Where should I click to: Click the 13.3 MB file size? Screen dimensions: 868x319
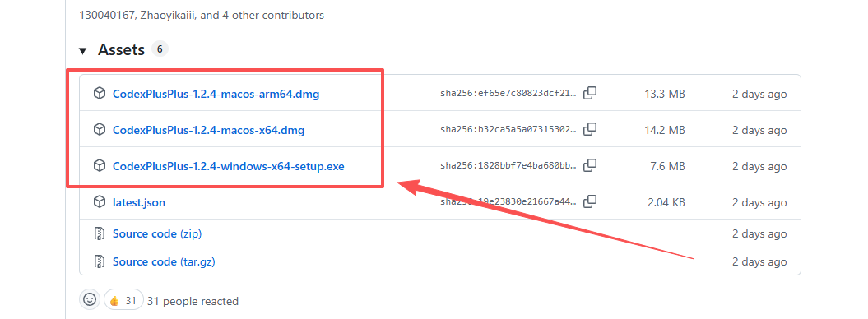(x=664, y=94)
